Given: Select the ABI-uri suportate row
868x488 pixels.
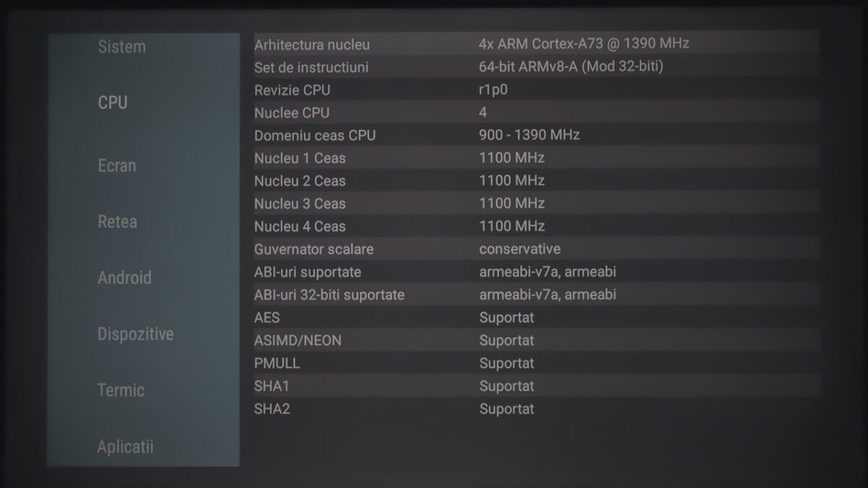Looking at the screenshot, I should coord(535,272).
